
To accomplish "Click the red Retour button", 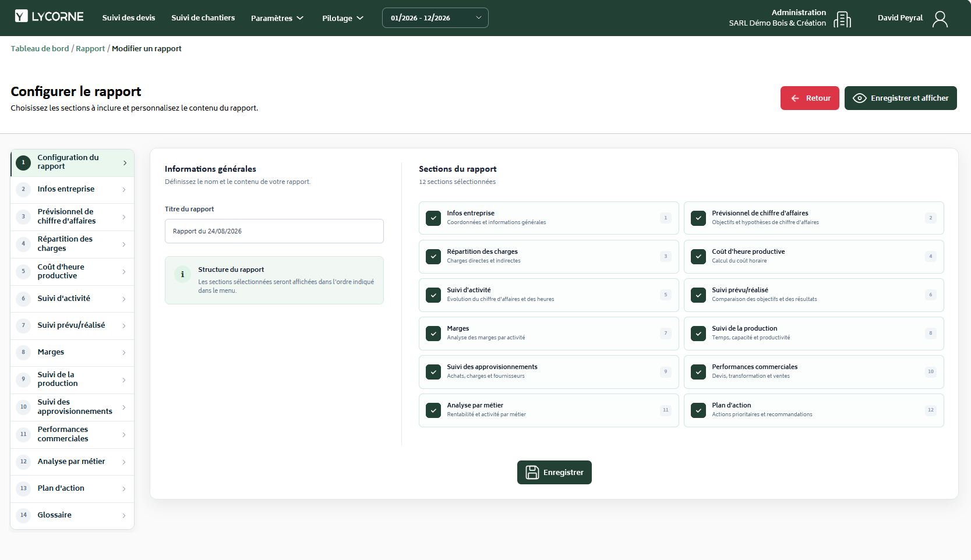I will click(x=810, y=98).
